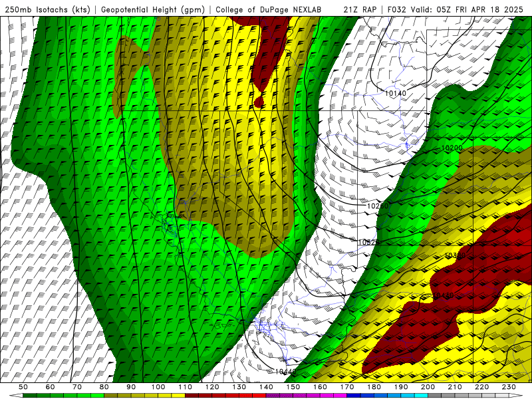Viewport: 532px width, 399px height.
Task: Click the 110 knot scale label
Action: click(x=186, y=387)
